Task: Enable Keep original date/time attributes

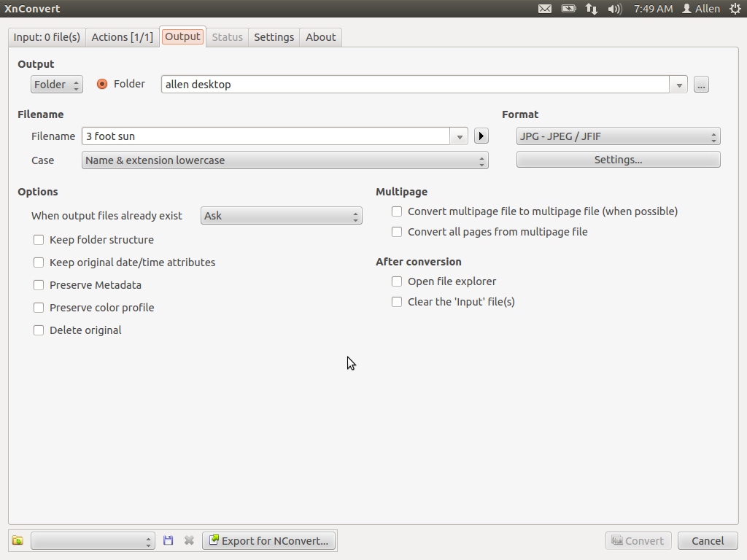Action: 39,262
